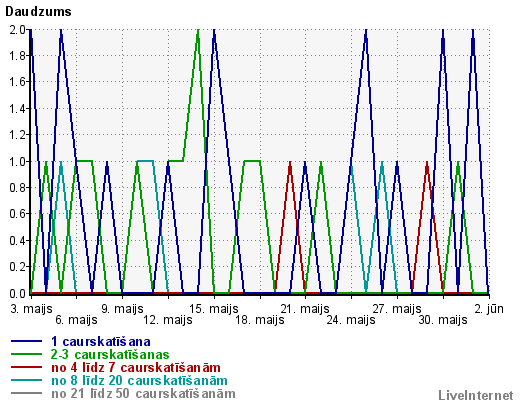Click 'no 21 līdz 50 caurskatīšanām' legend label

143,393
